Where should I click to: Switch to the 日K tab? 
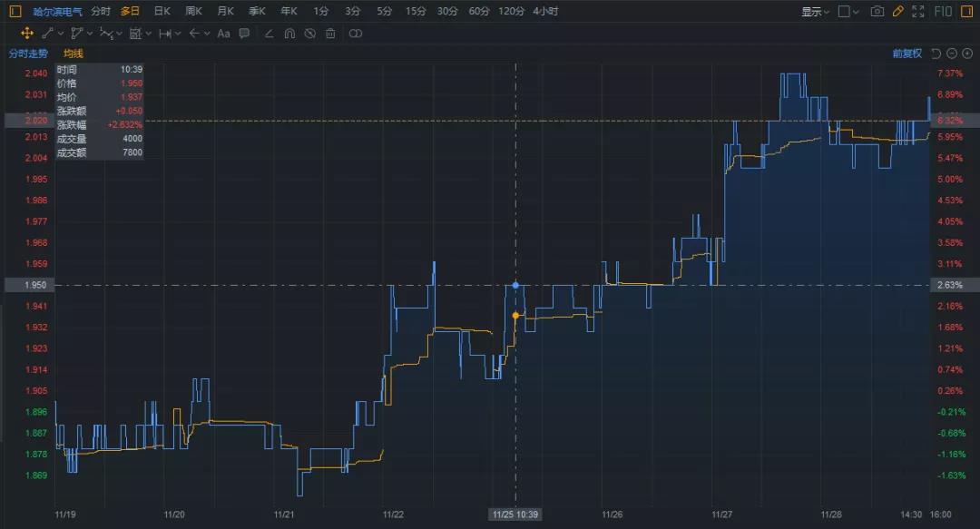point(162,11)
